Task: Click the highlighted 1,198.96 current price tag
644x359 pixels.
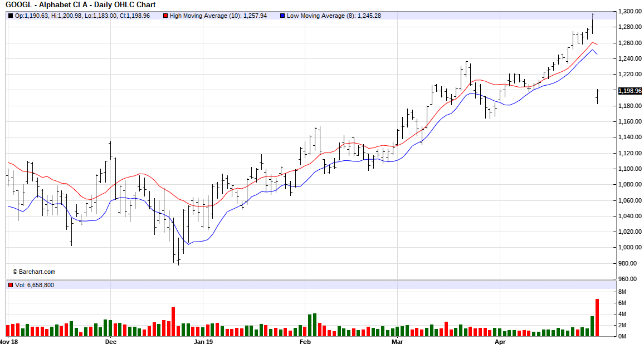Action: [630, 91]
